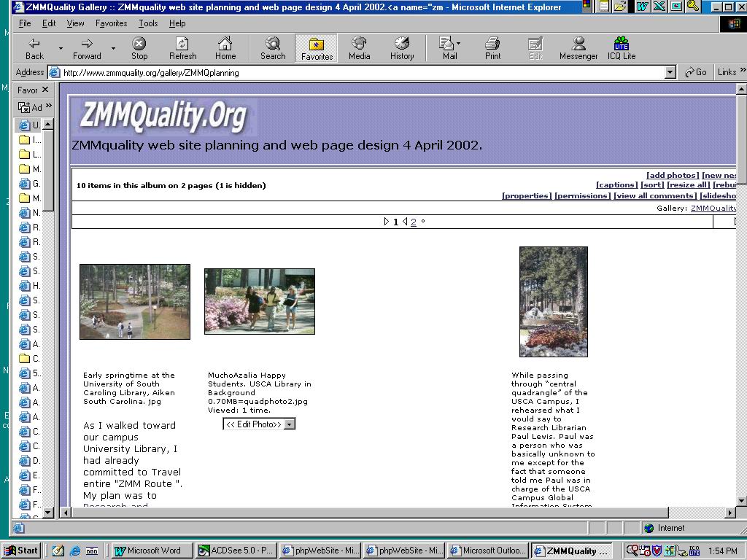Image resolution: width=747 pixels, height=560 pixels.
Task: Switch to ACDSee 5.0 taskbar button
Action: [x=237, y=551]
